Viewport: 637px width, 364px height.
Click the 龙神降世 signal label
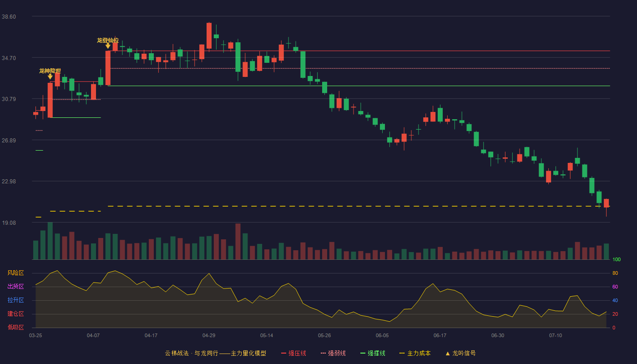(50, 71)
